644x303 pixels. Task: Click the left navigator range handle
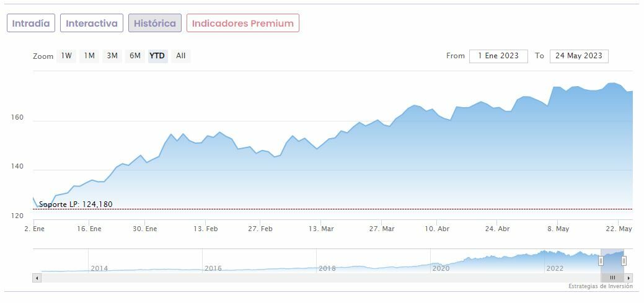(x=601, y=261)
